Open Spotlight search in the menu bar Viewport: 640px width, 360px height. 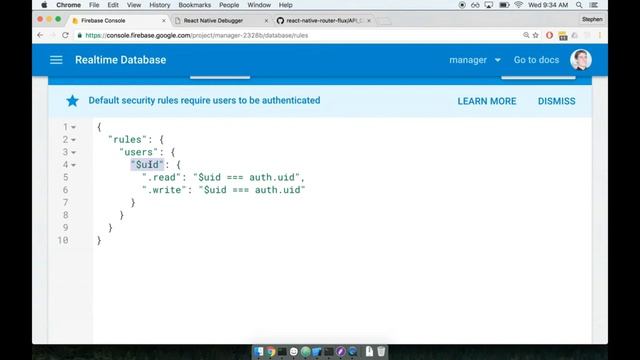579,5
